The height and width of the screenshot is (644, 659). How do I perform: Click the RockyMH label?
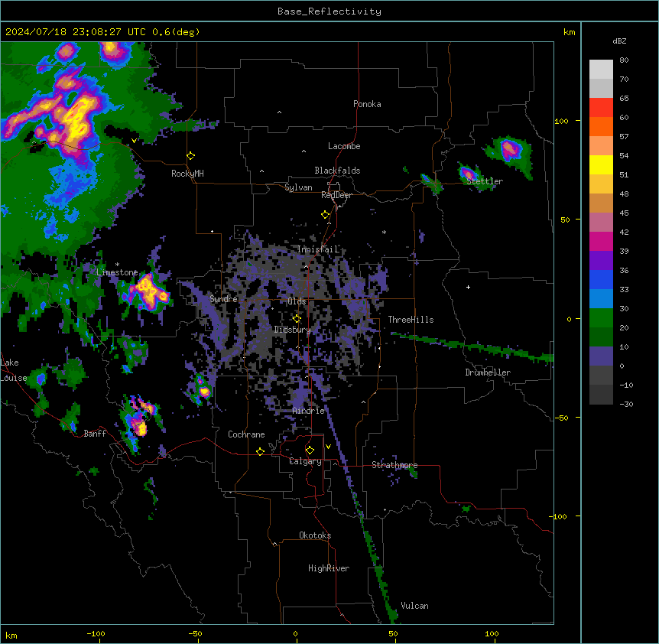187,174
